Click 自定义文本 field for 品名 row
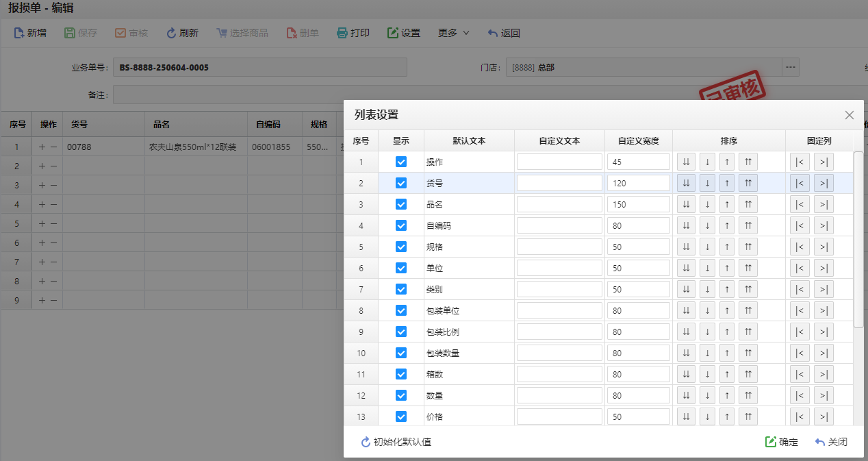The image size is (868, 461). (x=559, y=205)
